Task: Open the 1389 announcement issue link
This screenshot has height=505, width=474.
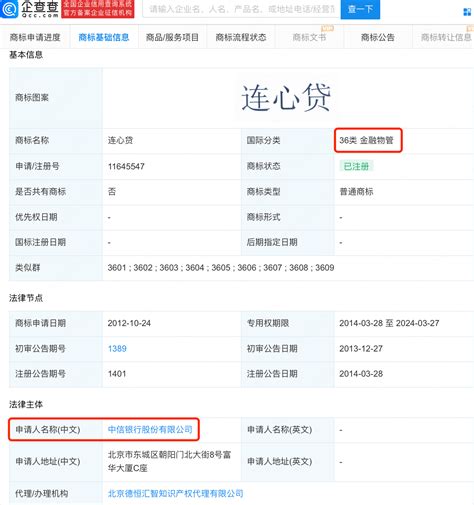Action: (117, 349)
